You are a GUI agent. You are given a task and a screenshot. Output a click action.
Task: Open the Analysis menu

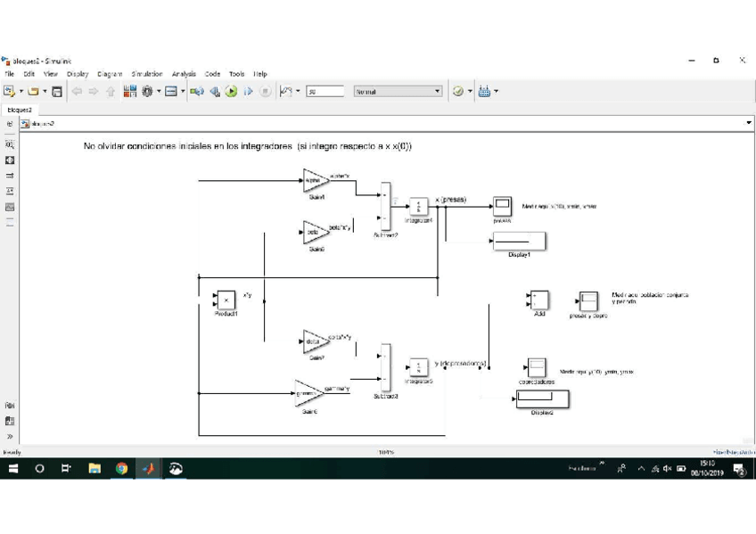184,74
